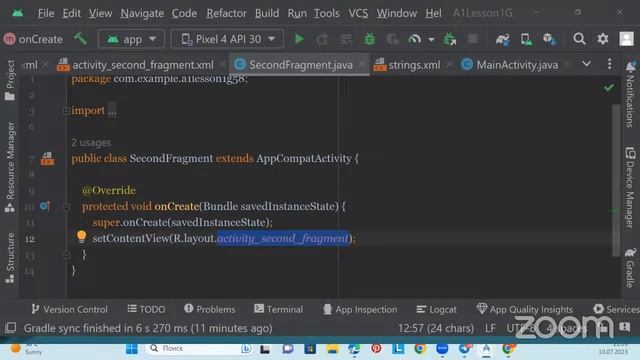This screenshot has width=640, height=360.
Task: Open the VCS menu
Action: (x=358, y=13)
